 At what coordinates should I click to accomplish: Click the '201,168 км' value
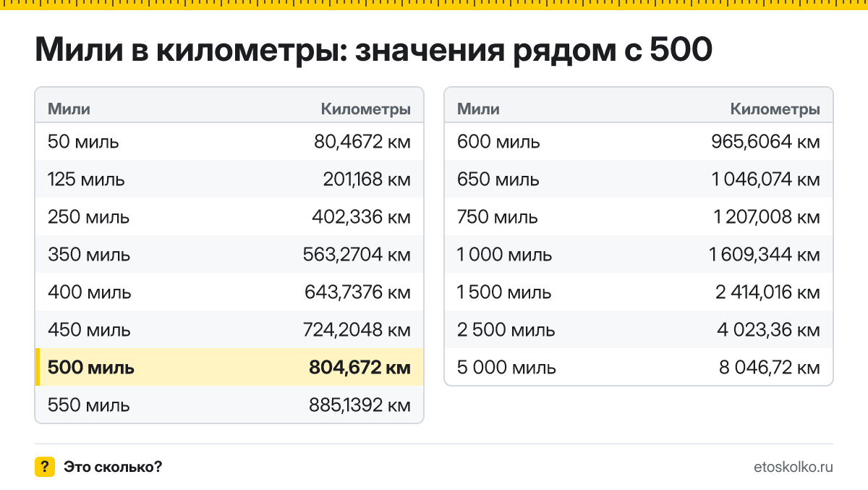[x=367, y=179]
